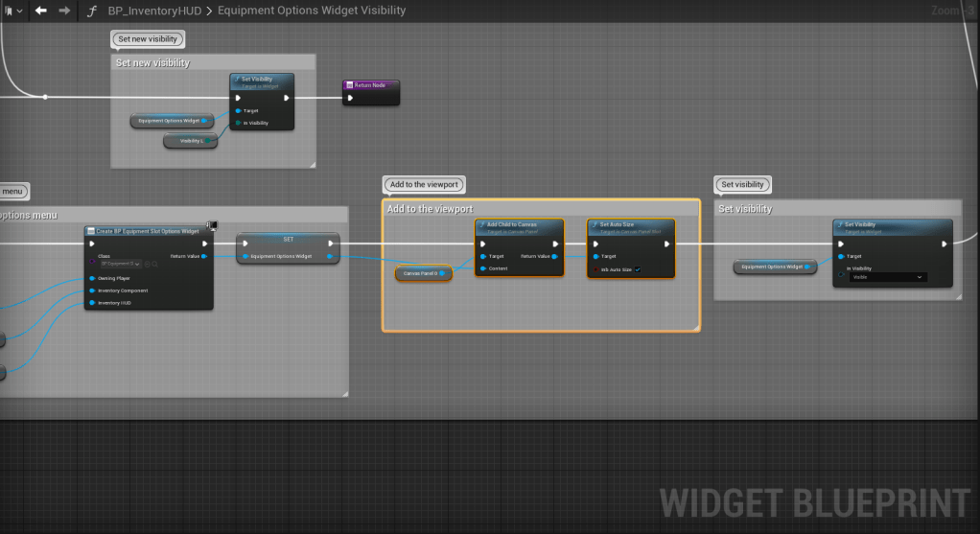Go forward using the right navigation arrow
This screenshot has width=980, height=534.
click(x=64, y=10)
